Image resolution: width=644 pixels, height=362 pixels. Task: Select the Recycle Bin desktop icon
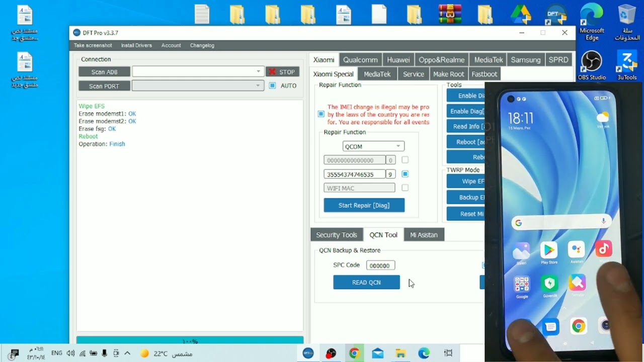[626, 23]
